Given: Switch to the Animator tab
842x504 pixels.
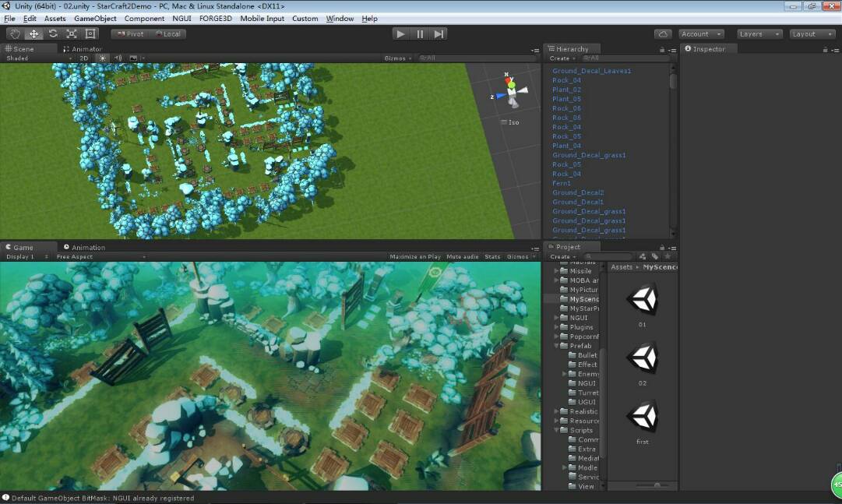Looking at the screenshot, I should click(82, 49).
